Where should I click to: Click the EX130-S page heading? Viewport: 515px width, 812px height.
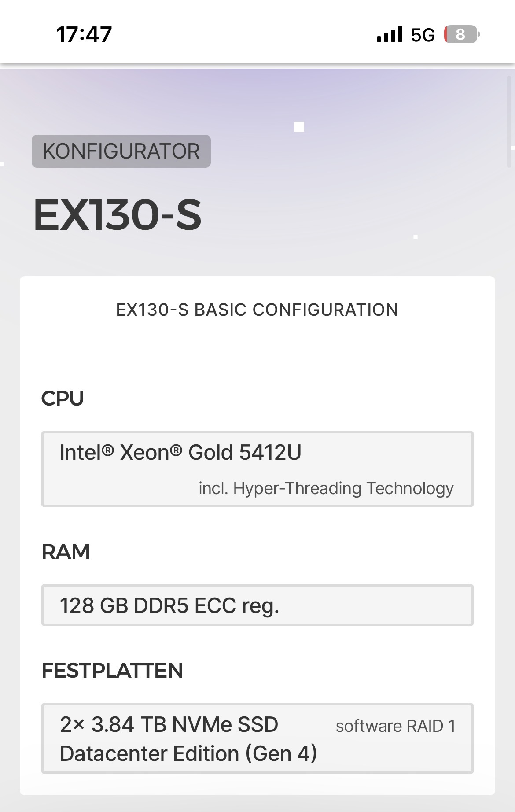118,215
